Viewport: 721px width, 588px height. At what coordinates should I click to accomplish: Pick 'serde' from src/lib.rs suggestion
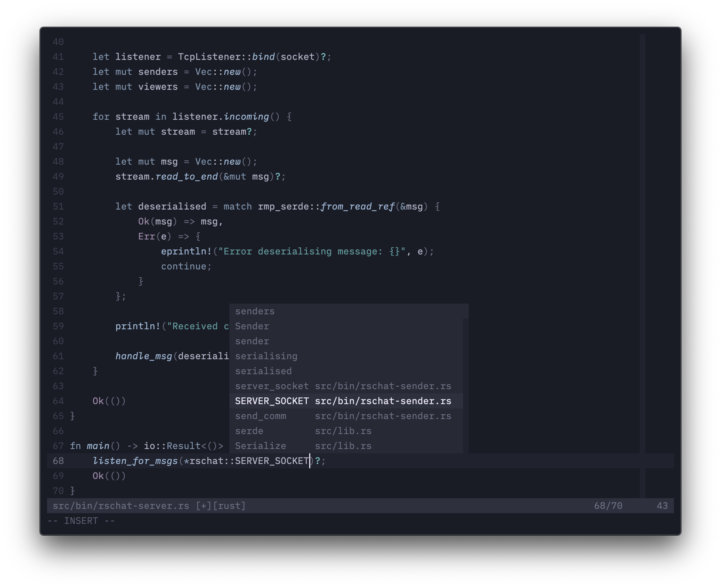point(249,431)
